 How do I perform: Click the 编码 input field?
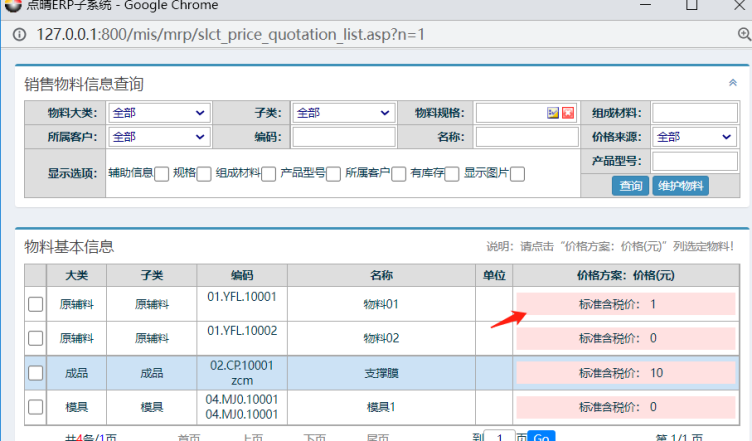point(342,137)
